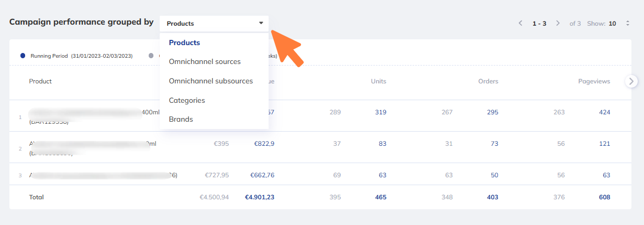Choose Omnichannel subsources grouping option

click(210, 81)
